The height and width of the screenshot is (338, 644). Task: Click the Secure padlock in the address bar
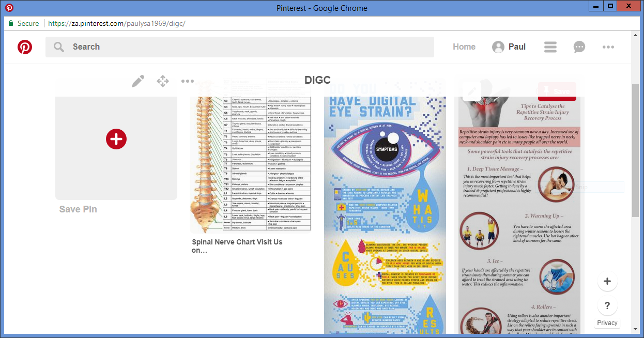pos(10,23)
